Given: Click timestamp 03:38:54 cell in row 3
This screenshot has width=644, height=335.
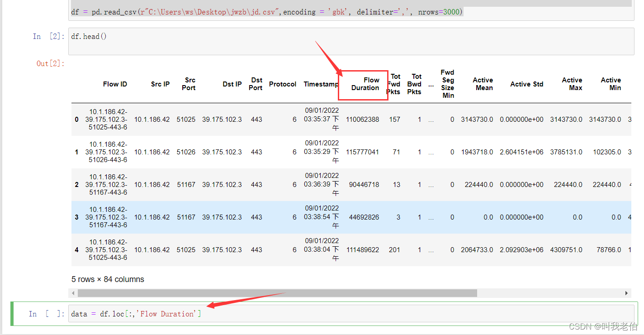Looking at the screenshot, I should [322, 217].
